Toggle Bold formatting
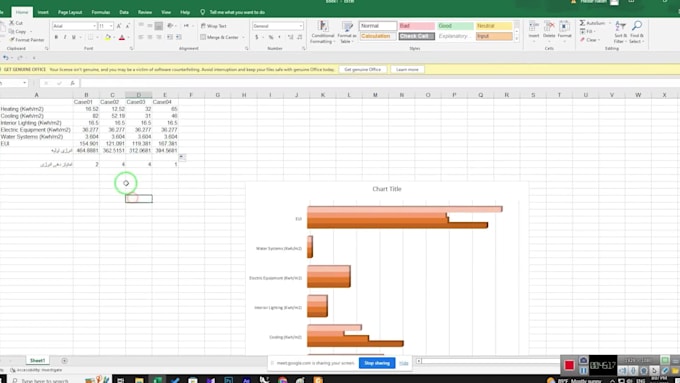 click(x=56, y=37)
